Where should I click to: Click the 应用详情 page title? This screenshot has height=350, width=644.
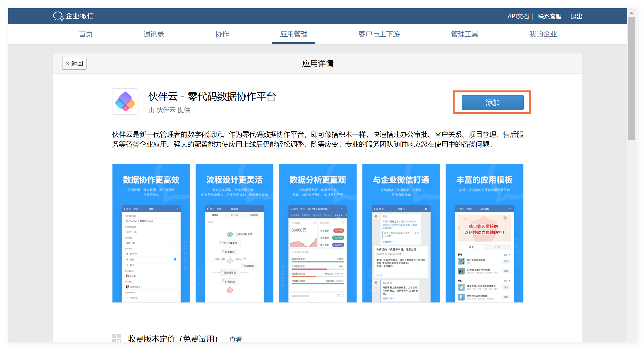click(x=317, y=63)
